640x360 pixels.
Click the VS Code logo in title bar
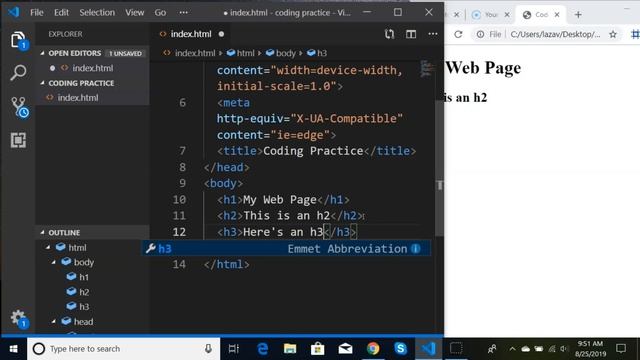13,12
